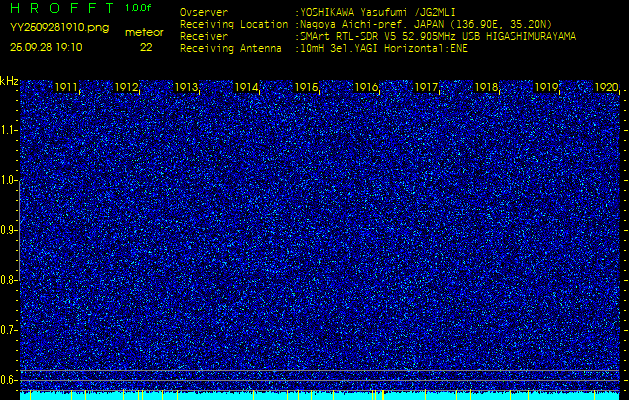Click the HROFFT title text
Viewport: 629px width, 400px height.
click(x=63, y=8)
